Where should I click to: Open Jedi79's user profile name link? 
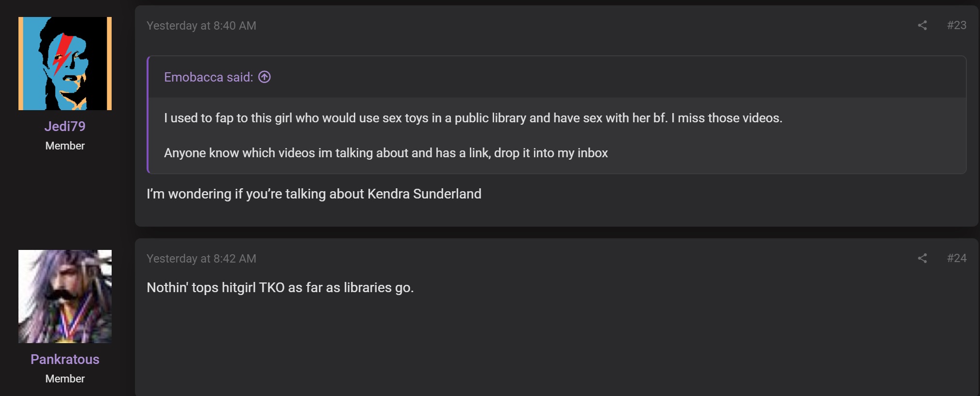pos(65,126)
